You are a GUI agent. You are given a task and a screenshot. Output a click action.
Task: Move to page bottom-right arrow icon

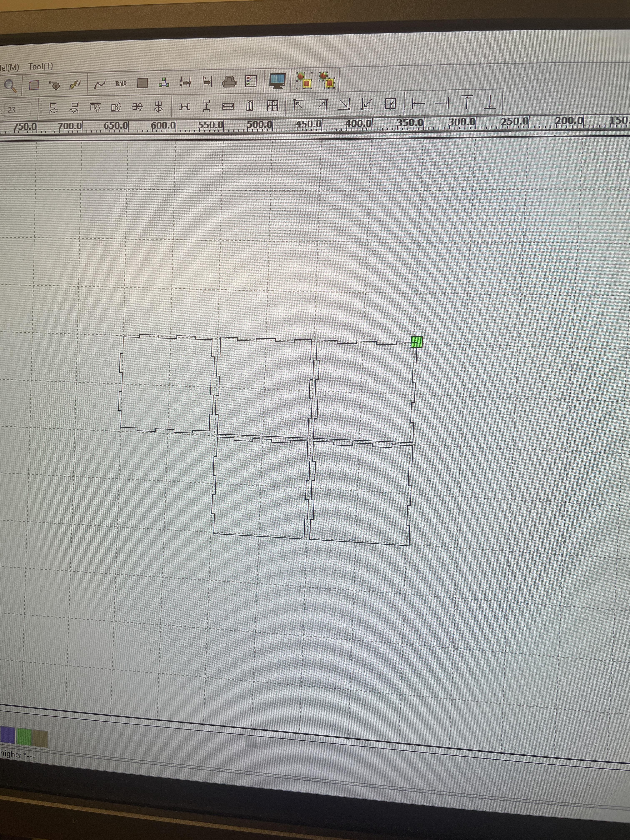[x=344, y=105]
